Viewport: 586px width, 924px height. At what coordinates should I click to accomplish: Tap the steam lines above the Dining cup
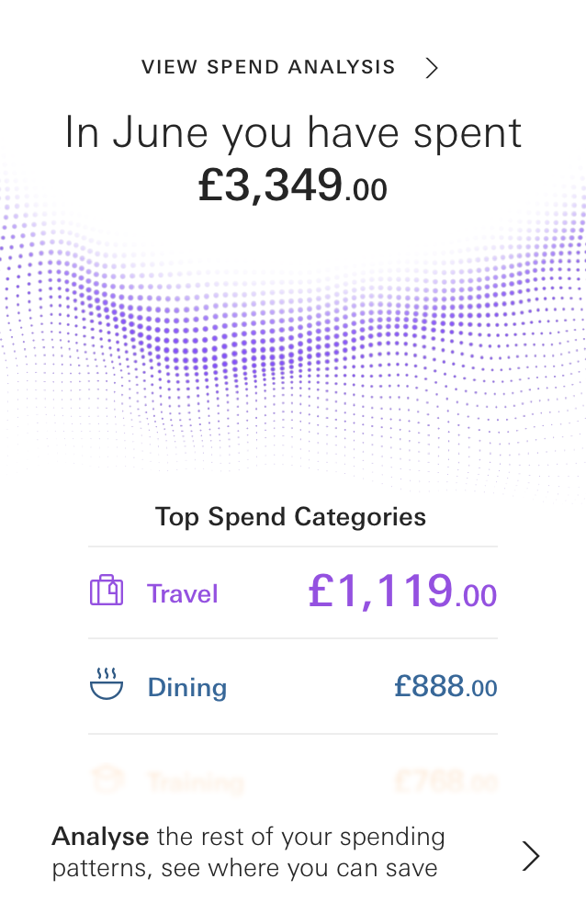tap(106, 674)
